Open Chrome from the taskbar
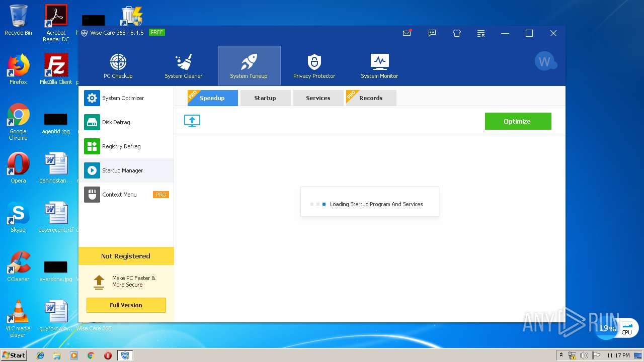Viewport: 644px width, 362px height. tap(91, 355)
